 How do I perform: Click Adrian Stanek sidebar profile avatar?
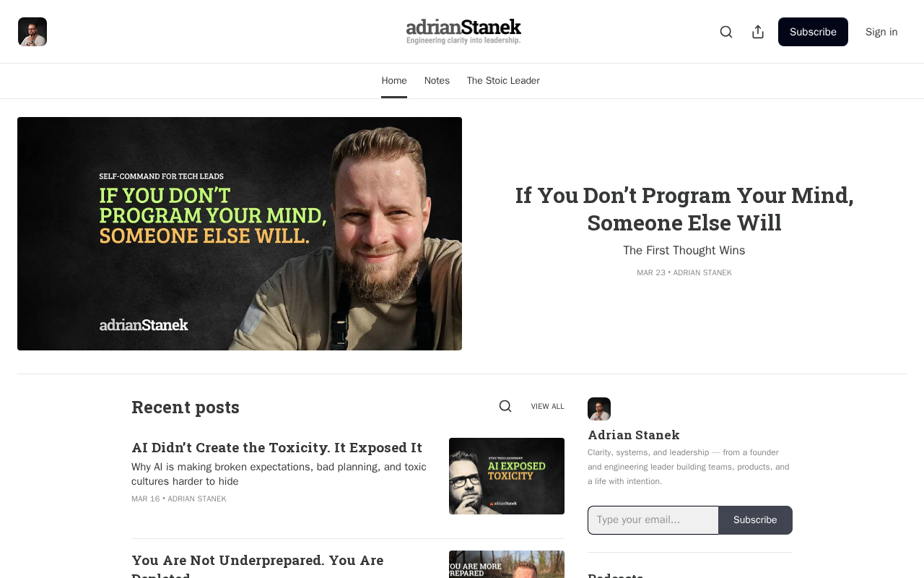point(599,409)
